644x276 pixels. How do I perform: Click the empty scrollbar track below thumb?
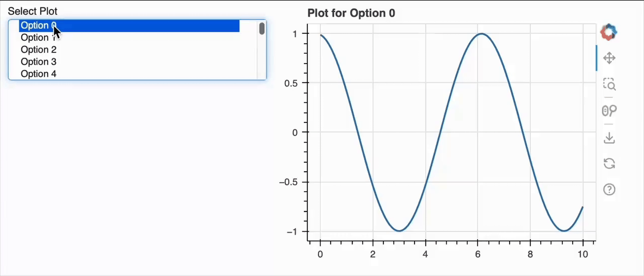click(x=262, y=58)
